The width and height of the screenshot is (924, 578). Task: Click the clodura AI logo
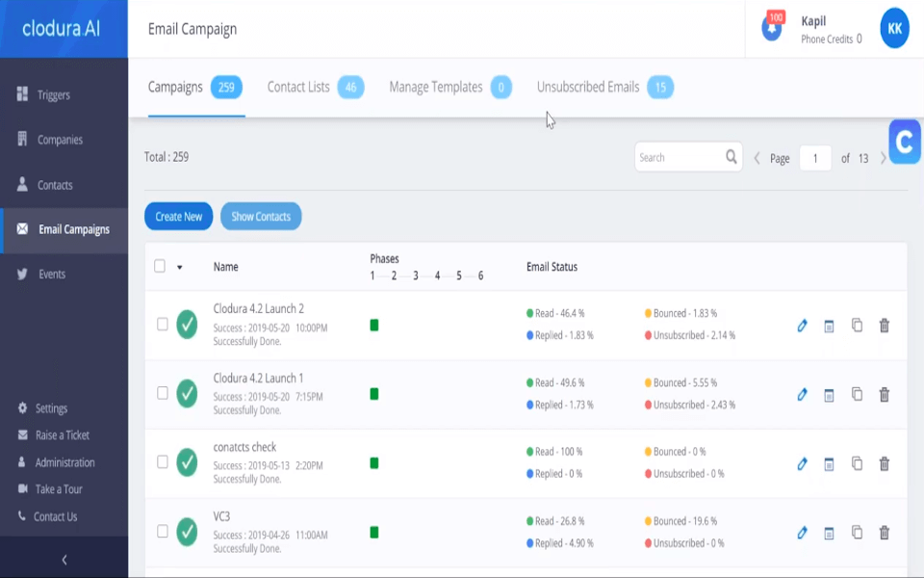pos(61,28)
